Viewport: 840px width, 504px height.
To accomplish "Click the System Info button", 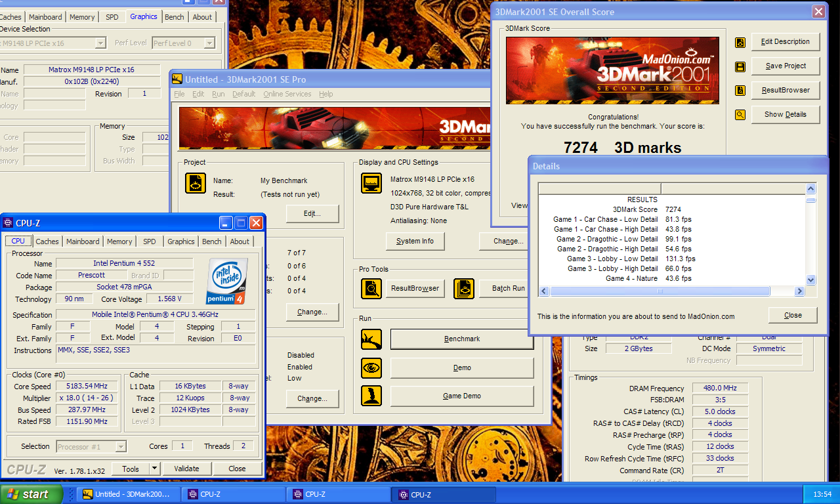I will [415, 241].
